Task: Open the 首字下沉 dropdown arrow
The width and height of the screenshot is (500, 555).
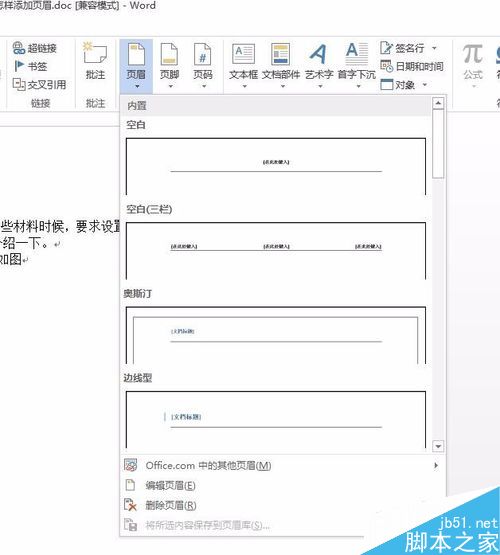Action: 358,86
